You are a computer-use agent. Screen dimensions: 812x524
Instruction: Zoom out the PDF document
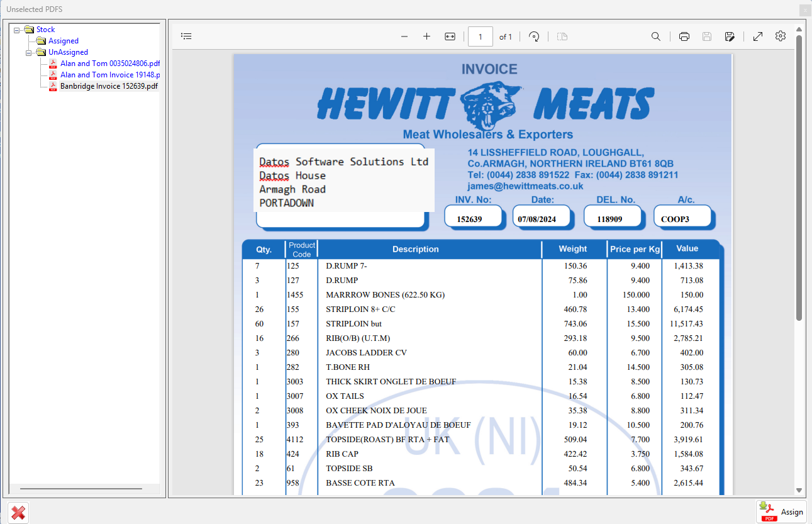click(x=404, y=36)
